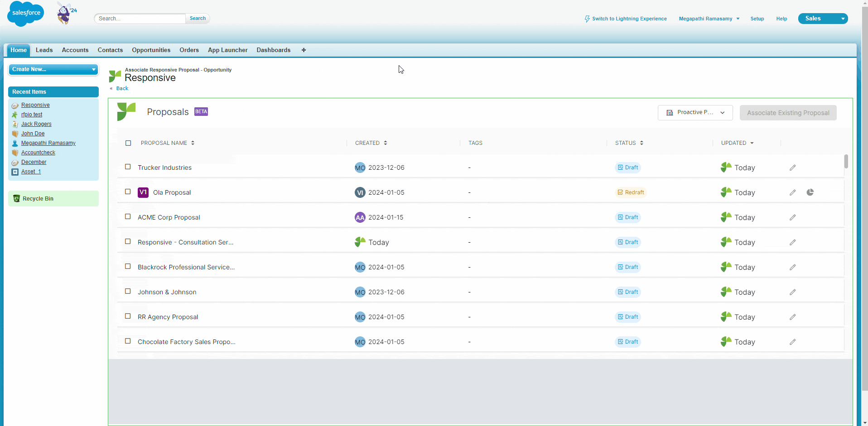The image size is (868, 426).
Task: Click the edit pencil for RR Agency Proposal
Action: [792, 317]
